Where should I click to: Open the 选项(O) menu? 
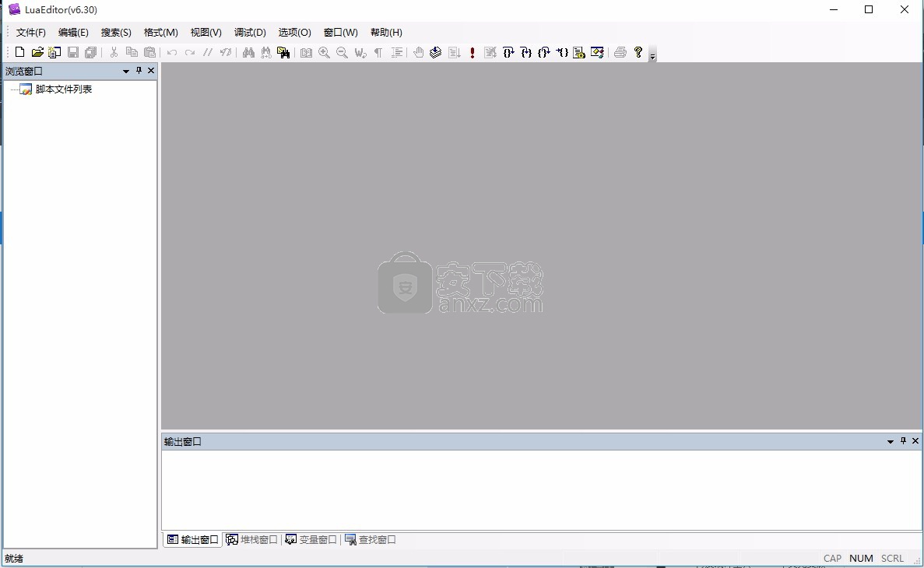pos(295,33)
